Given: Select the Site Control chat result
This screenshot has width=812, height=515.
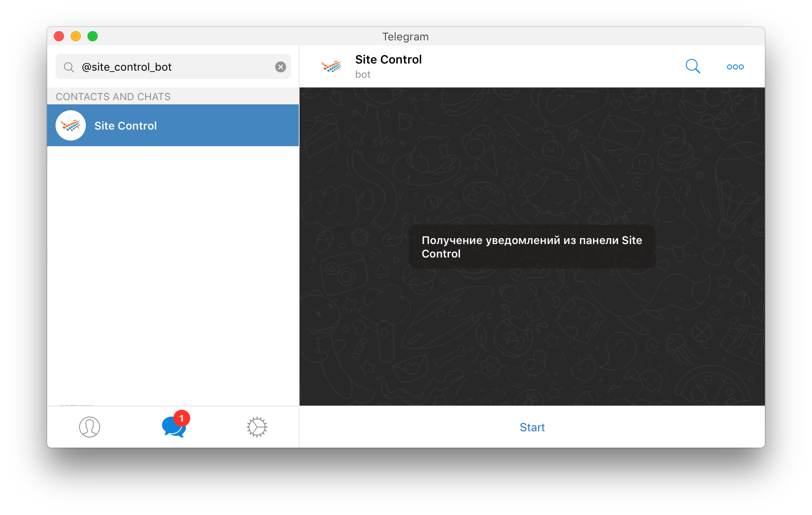Looking at the screenshot, I should pyautogui.click(x=173, y=125).
